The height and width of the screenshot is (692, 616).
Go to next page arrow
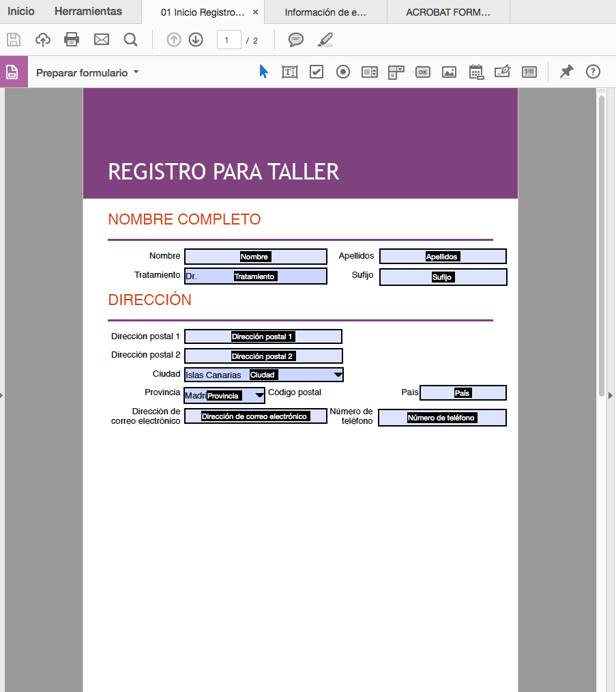click(x=196, y=40)
